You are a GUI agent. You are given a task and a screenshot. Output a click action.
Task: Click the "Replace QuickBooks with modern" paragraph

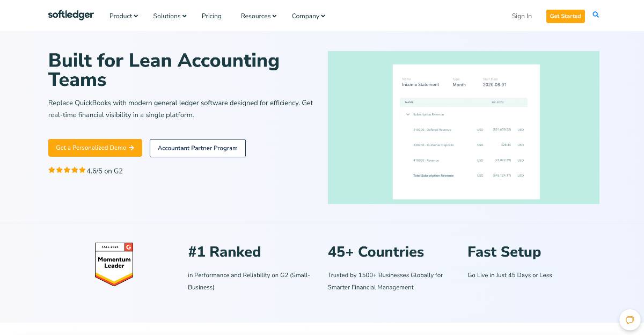point(180,108)
